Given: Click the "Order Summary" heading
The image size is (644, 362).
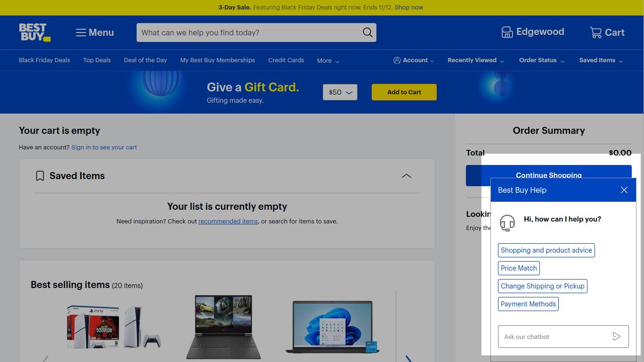Looking at the screenshot, I should [549, 131].
